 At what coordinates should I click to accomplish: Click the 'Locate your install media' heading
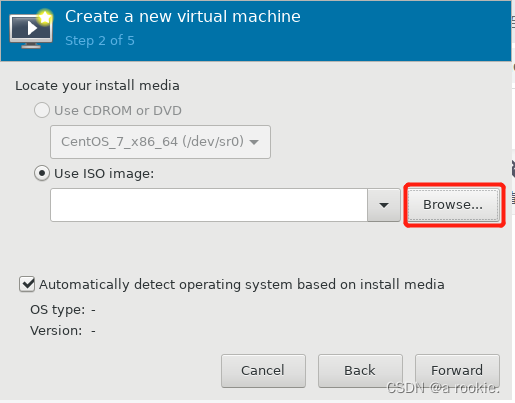pos(97,86)
